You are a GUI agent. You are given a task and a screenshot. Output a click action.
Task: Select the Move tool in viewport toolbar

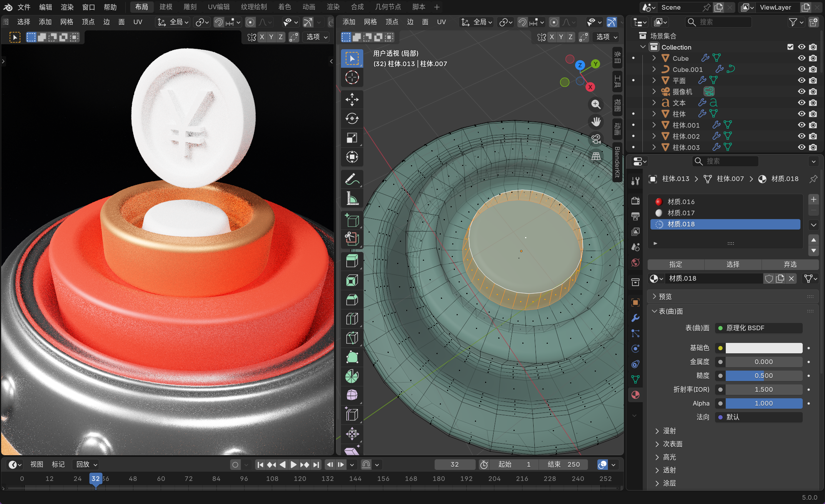click(352, 100)
